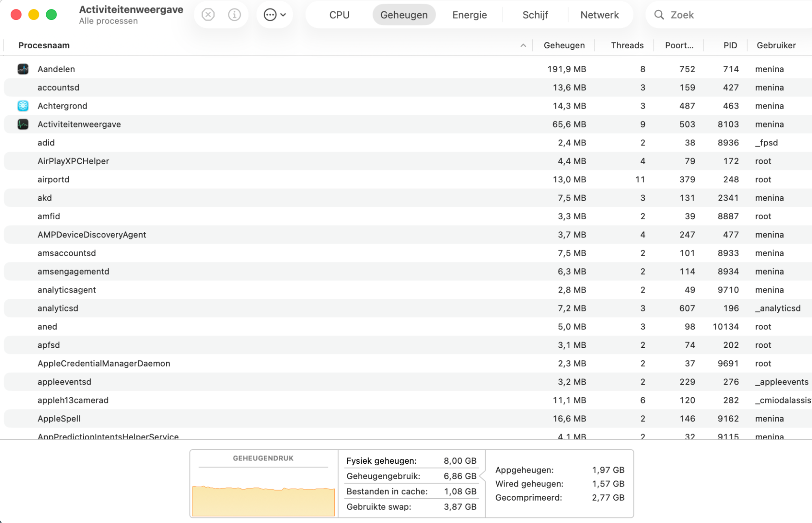Open process info with the (i) icon
Screen dimensions: 812x523
click(x=234, y=15)
